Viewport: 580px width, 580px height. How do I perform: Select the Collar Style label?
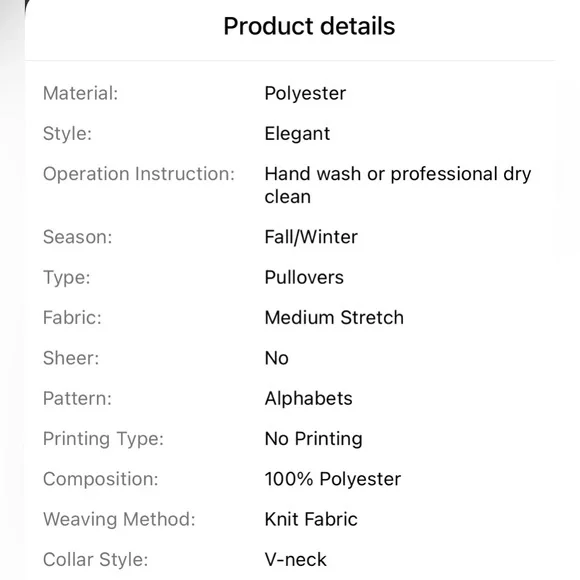click(95, 560)
